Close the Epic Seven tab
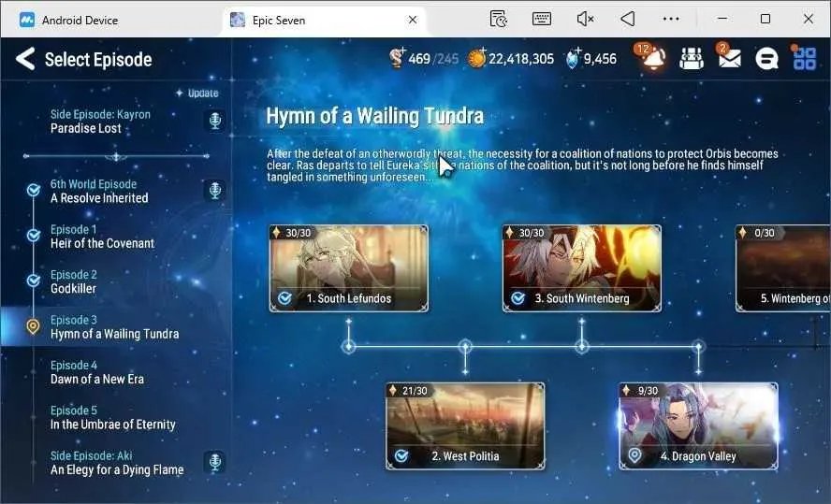The height and width of the screenshot is (504, 831). [x=413, y=21]
